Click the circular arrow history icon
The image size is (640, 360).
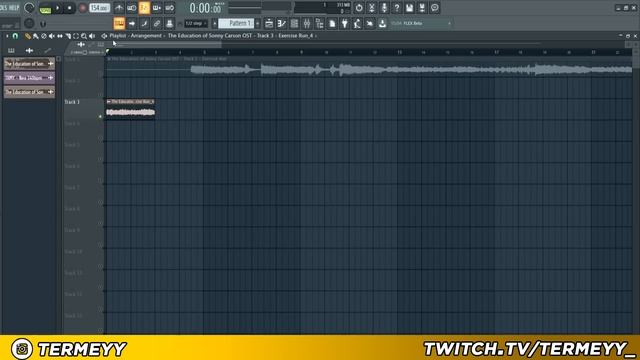[359, 8]
